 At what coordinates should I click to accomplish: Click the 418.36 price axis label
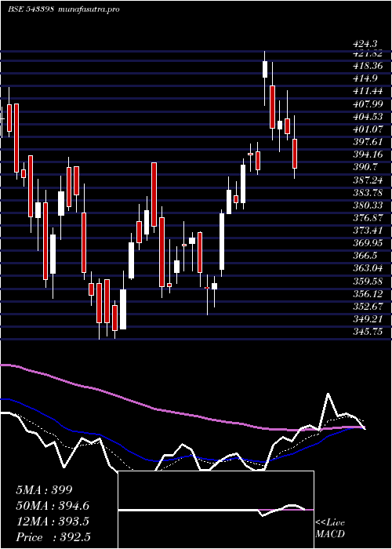coord(368,65)
